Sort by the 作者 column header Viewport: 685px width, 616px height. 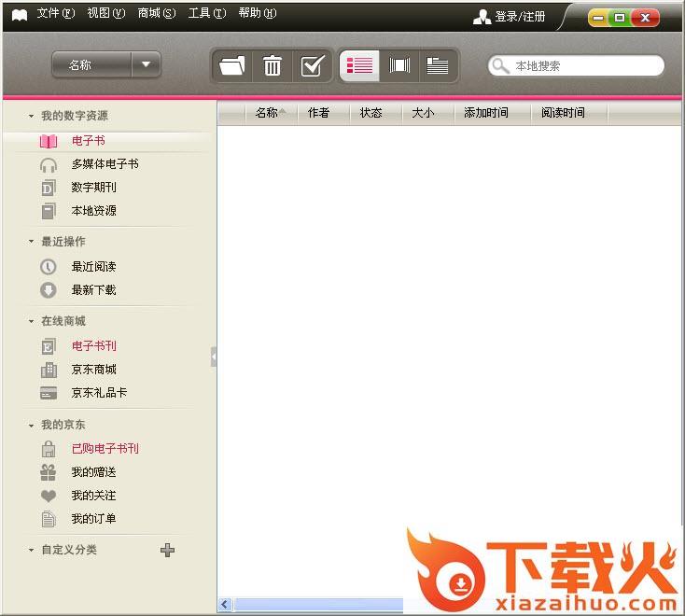pyautogui.click(x=324, y=113)
